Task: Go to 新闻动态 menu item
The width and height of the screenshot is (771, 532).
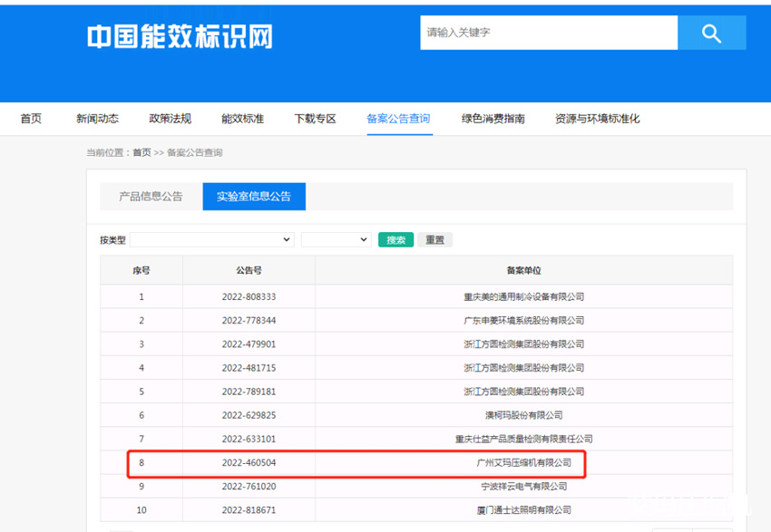Action: pyautogui.click(x=97, y=119)
